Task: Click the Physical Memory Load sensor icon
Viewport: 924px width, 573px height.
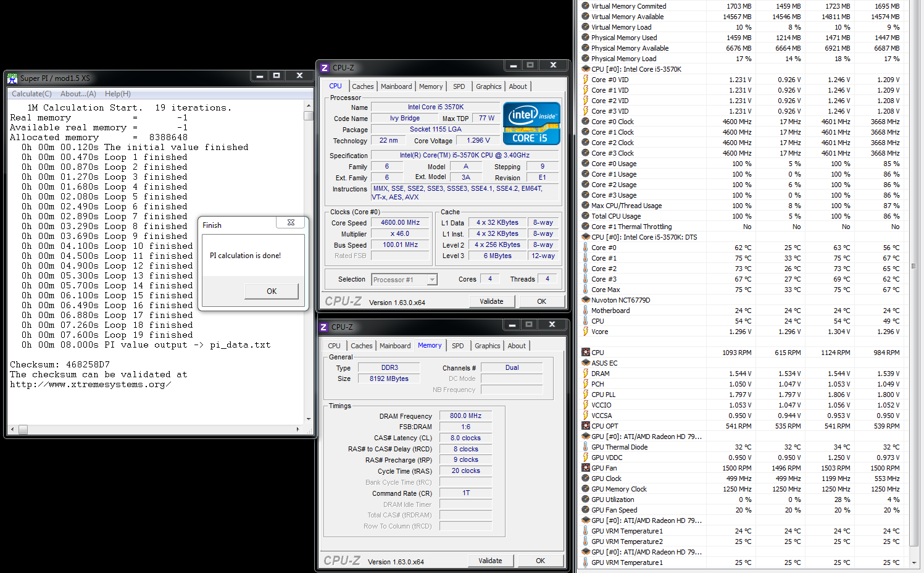Action: coord(585,59)
